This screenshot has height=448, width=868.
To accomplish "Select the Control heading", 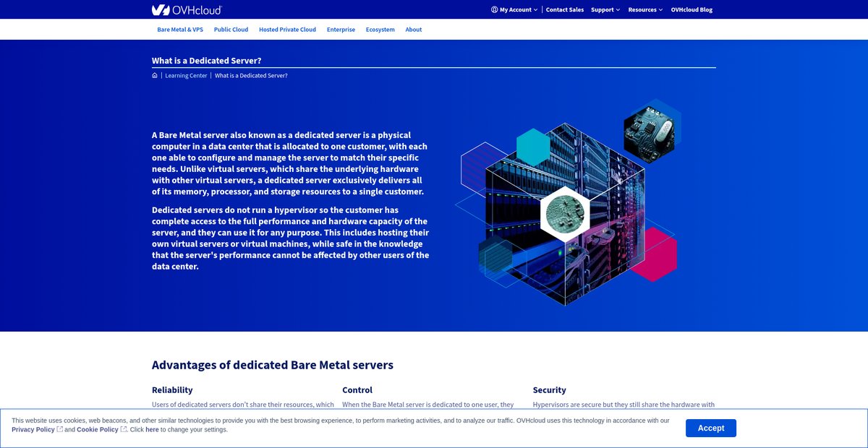I will [x=357, y=389].
